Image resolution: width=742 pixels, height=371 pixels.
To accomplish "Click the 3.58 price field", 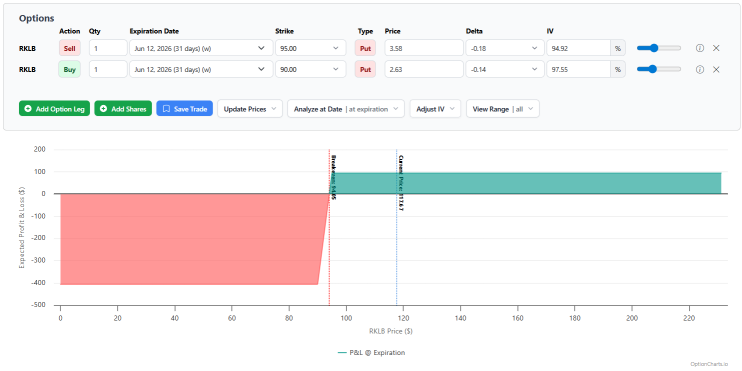I will pos(424,48).
